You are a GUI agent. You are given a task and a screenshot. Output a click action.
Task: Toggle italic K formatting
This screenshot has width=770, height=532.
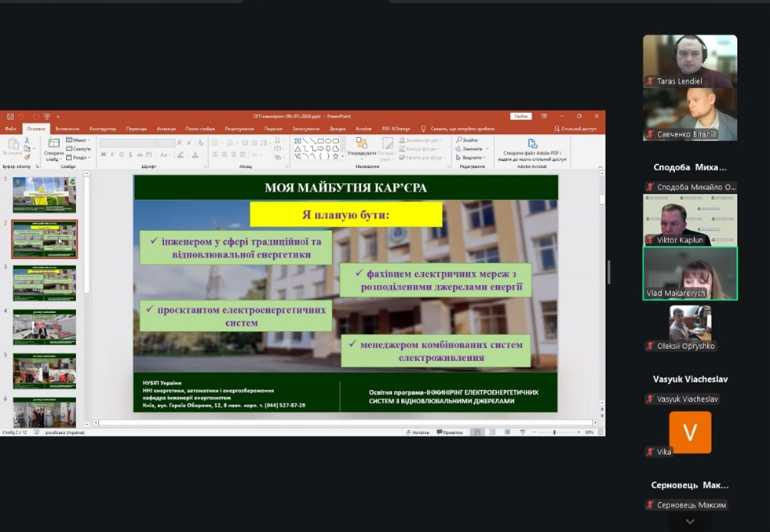[x=112, y=155]
